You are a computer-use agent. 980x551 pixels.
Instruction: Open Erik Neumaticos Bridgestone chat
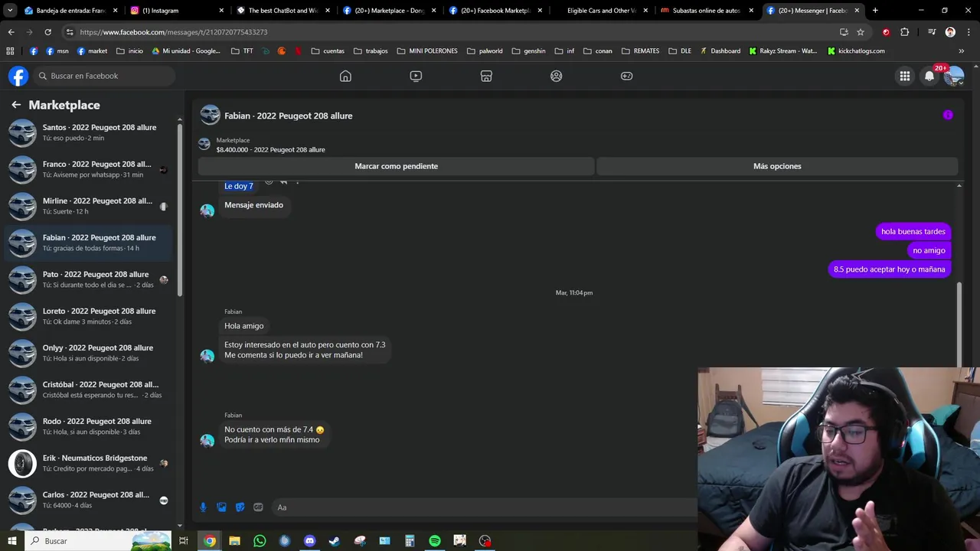(90, 463)
